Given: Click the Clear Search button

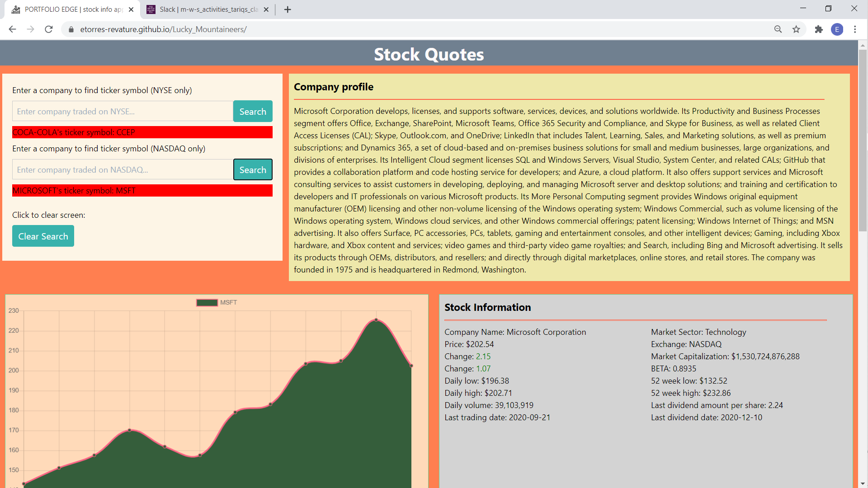Looking at the screenshot, I should pos(43,236).
